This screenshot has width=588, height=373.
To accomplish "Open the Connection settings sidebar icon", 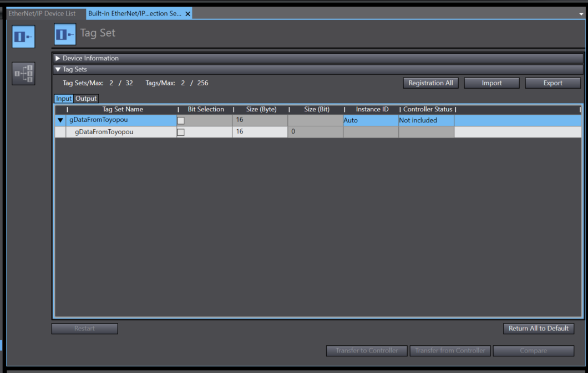I will (x=23, y=73).
